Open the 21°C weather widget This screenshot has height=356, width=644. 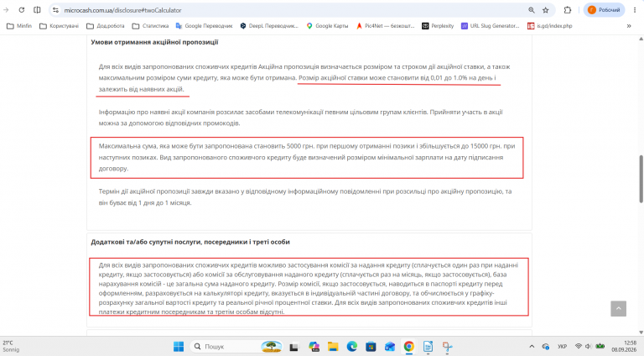(11, 346)
